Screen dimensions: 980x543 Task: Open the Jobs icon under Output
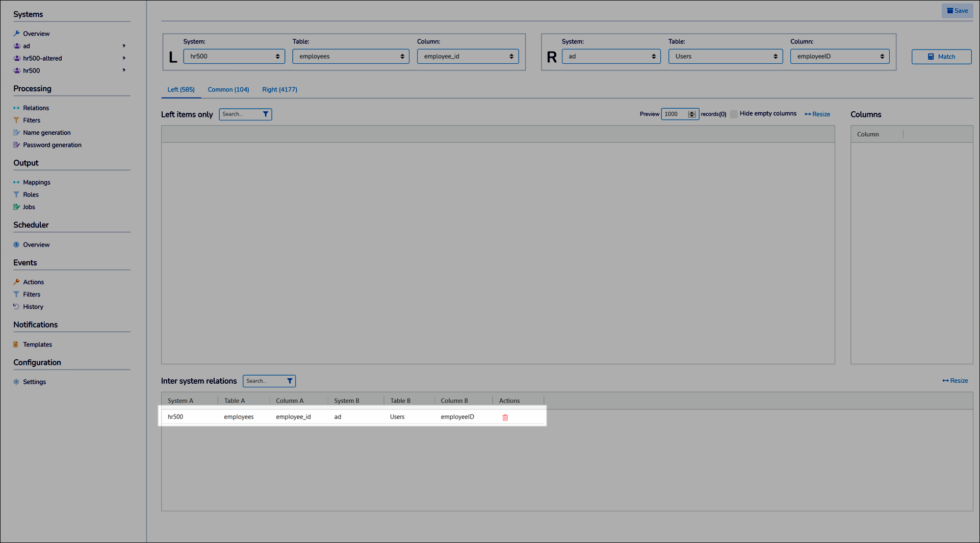[x=16, y=207]
